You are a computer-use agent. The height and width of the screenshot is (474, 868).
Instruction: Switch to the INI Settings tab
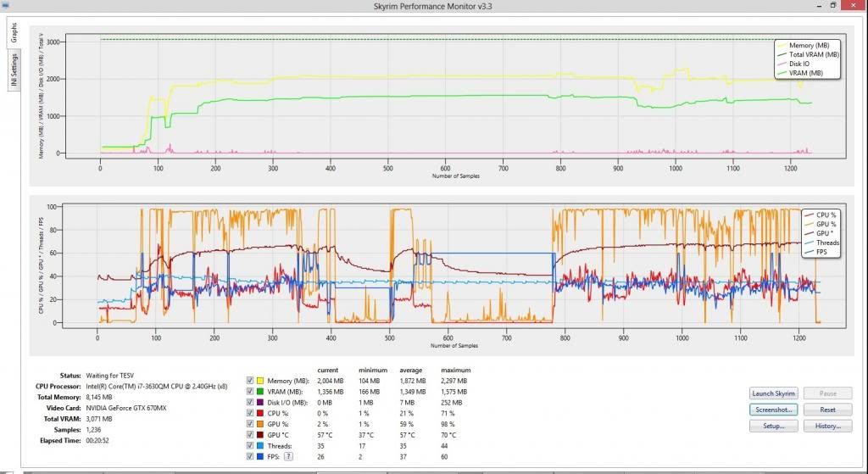(14, 70)
